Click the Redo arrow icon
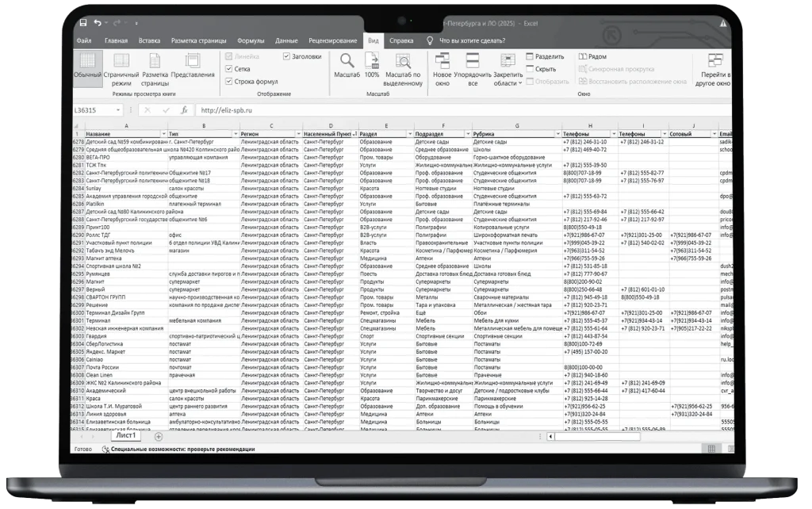Viewport: 812px width, 509px height. click(x=117, y=23)
